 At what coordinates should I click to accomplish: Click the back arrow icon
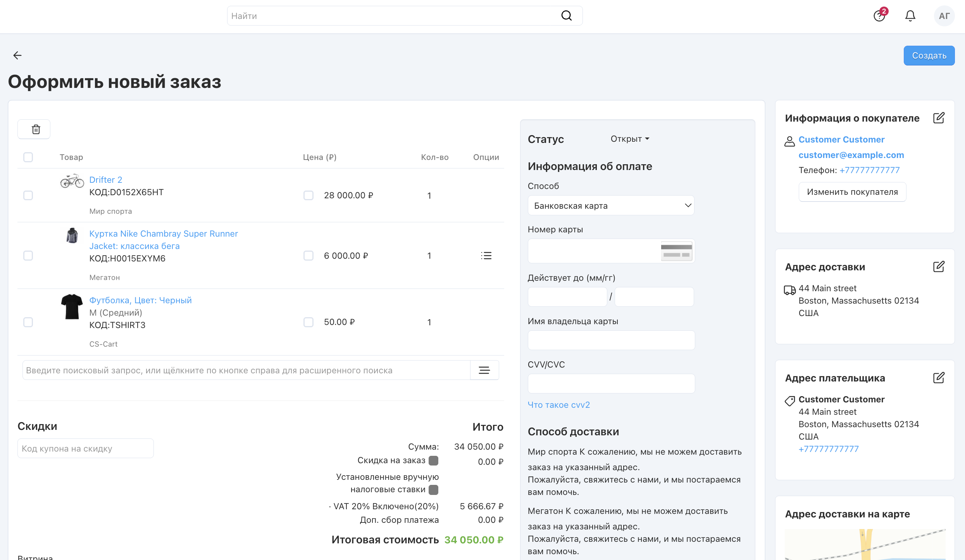click(17, 55)
